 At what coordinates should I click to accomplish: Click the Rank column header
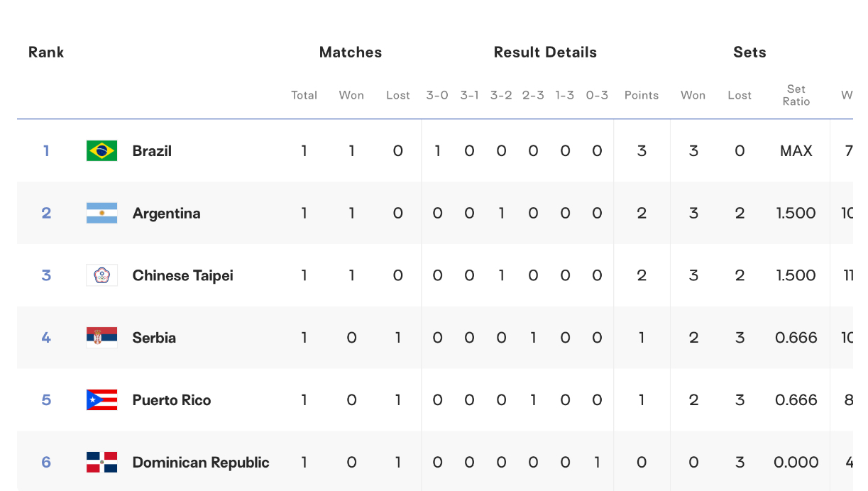click(46, 53)
